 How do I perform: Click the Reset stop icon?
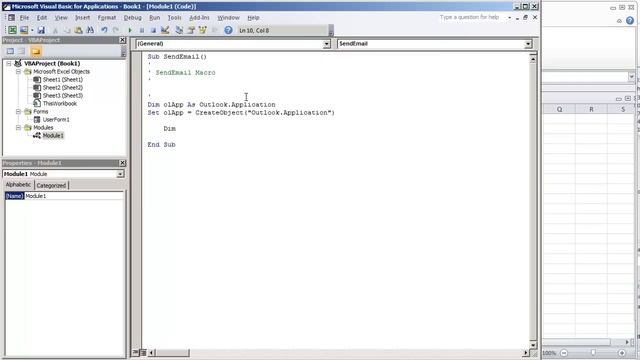153,30
